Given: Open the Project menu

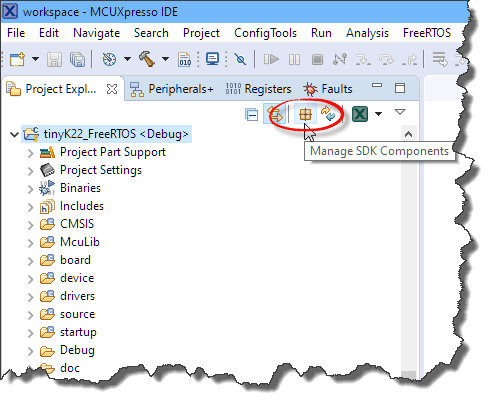Looking at the screenshot, I should (201, 33).
